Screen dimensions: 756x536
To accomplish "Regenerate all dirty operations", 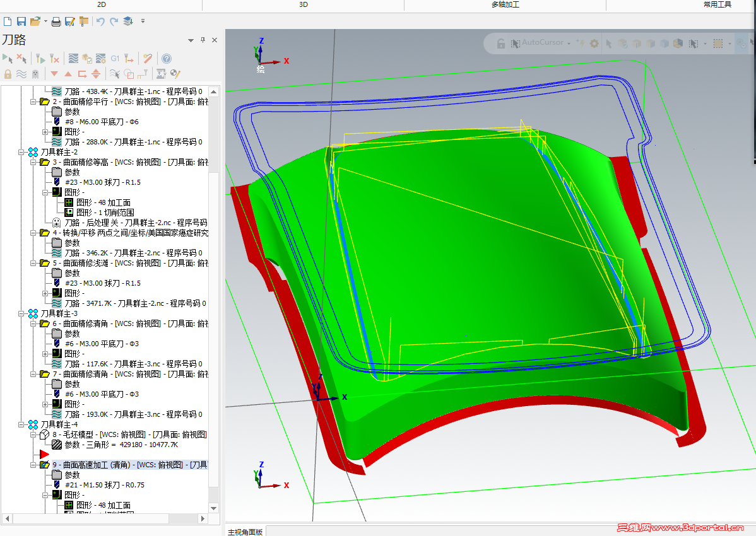I will (54, 59).
